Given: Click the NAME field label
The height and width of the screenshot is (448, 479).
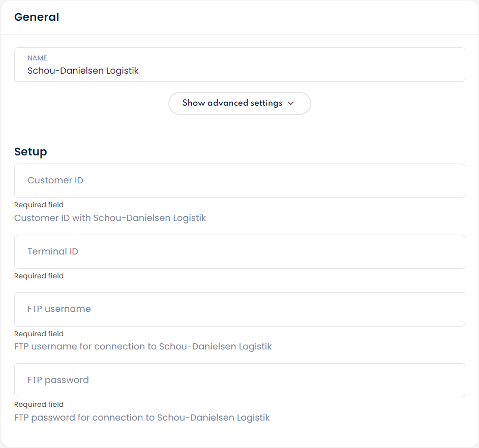Looking at the screenshot, I should 37,58.
